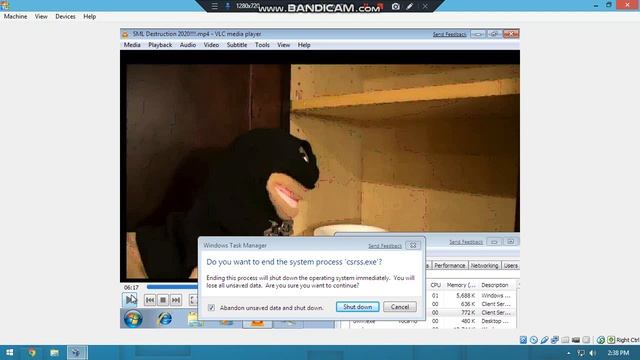Stop playback with VLC stop button
This screenshot has height=360, width=640.
(163, 300)
